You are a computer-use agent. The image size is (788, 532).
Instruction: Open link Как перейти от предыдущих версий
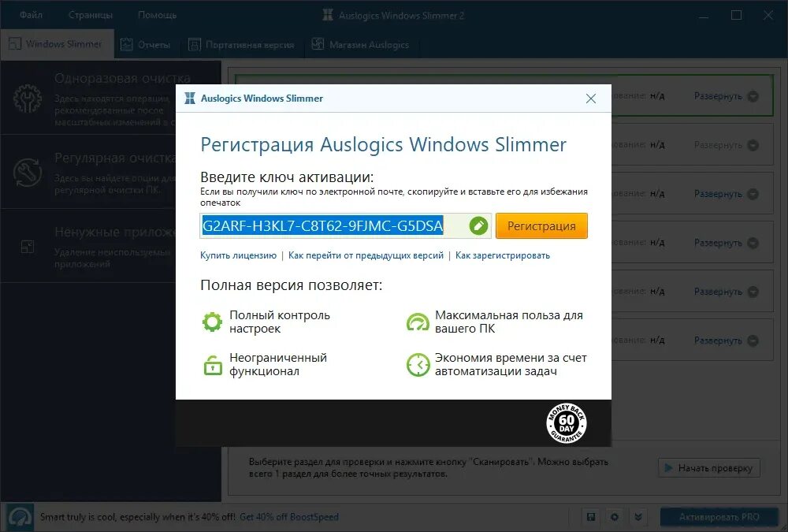tap(366, 255)
